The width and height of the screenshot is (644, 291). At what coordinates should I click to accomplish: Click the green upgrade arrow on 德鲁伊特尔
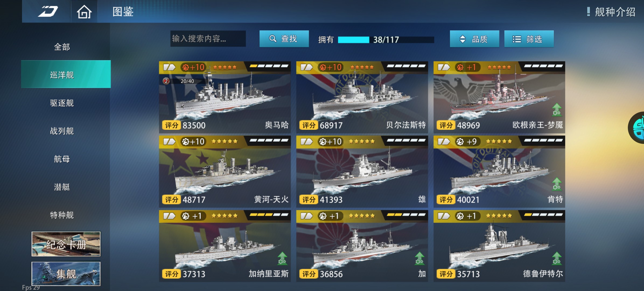(x=556, y=258)
